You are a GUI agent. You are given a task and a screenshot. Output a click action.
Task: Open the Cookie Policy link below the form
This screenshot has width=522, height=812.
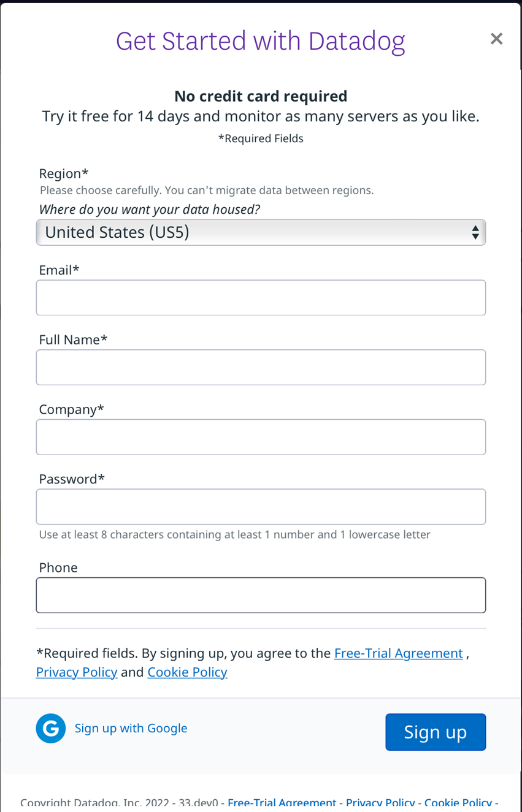click(x=187, y=672)
